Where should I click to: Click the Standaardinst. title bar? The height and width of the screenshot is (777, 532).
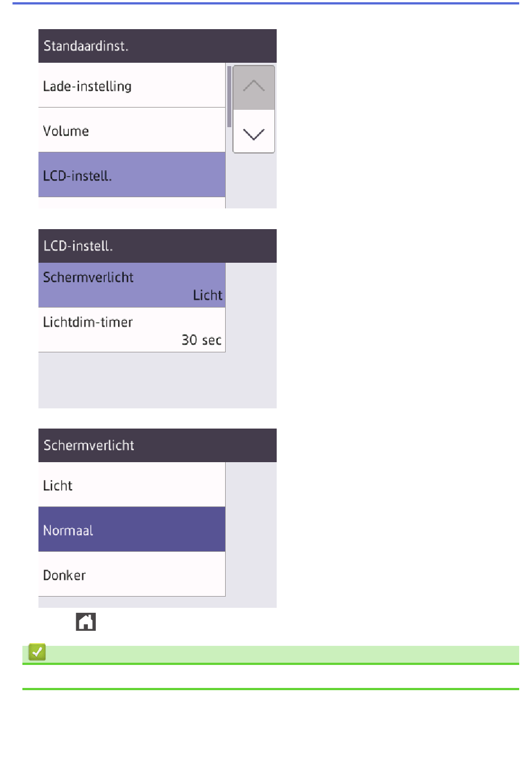click(157, 46)
